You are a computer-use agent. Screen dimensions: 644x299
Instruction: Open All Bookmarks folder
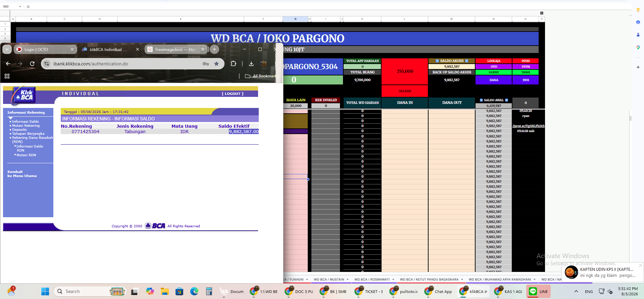[262, 76]
